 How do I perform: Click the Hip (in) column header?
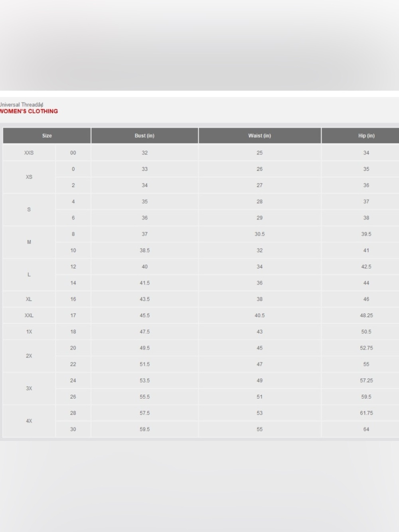coord(360,136)
